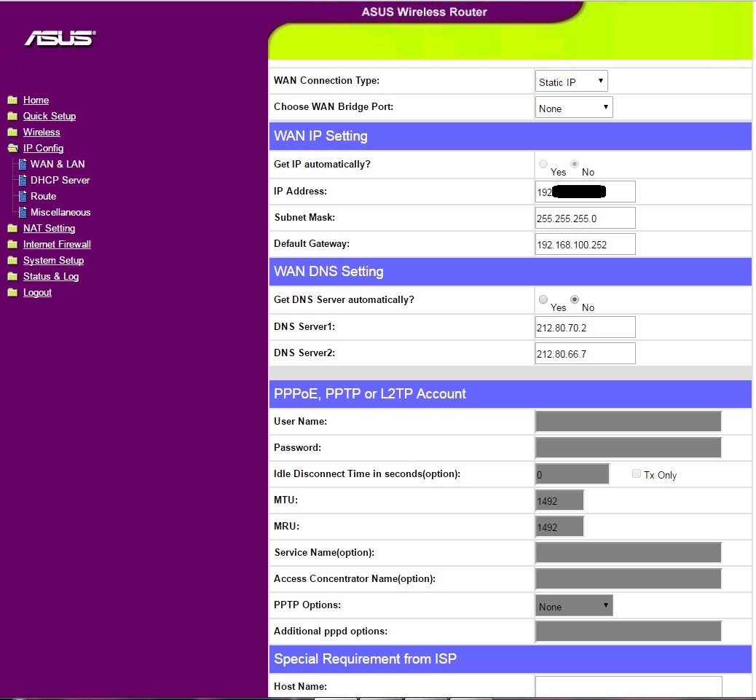Expand the Choose WAN Bridge Port dropdown
The height and width of the screenshot is (700, 756).
point(574,108)
